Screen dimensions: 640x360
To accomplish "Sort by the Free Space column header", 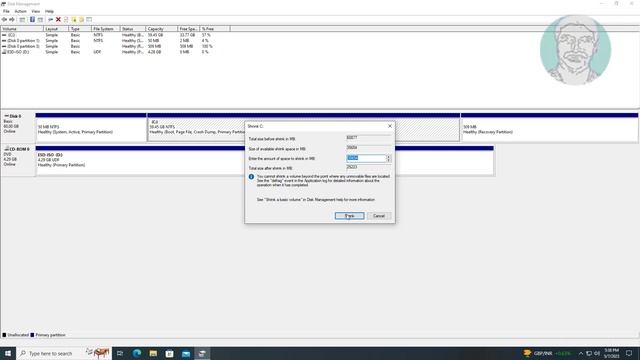I will point(189,29).
